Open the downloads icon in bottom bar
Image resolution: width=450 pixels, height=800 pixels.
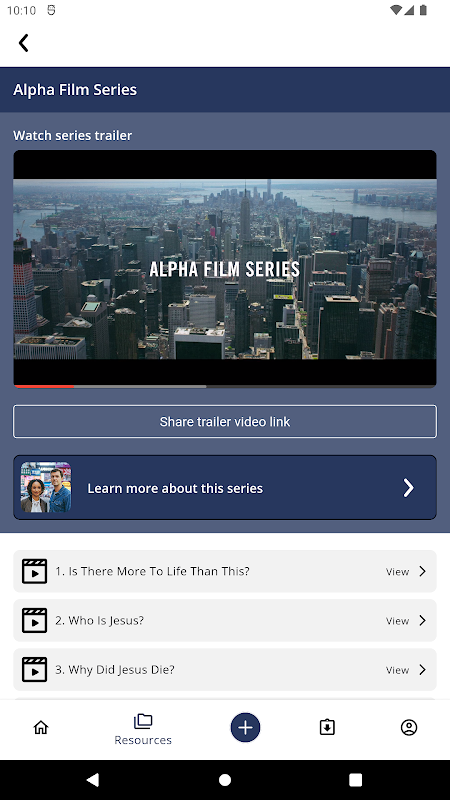click(327, 727)
